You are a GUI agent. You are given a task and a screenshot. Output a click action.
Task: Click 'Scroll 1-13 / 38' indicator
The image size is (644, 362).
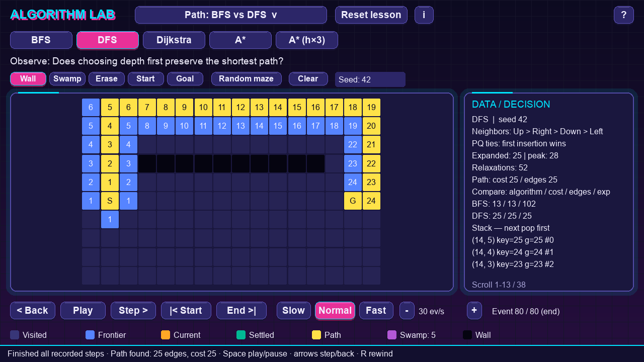click(499, 285)
